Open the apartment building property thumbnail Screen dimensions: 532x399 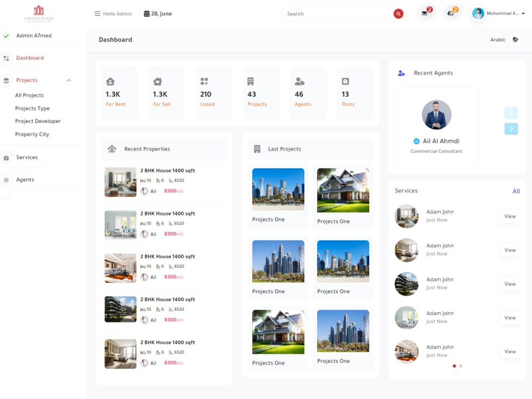click(x=120, y=310)
